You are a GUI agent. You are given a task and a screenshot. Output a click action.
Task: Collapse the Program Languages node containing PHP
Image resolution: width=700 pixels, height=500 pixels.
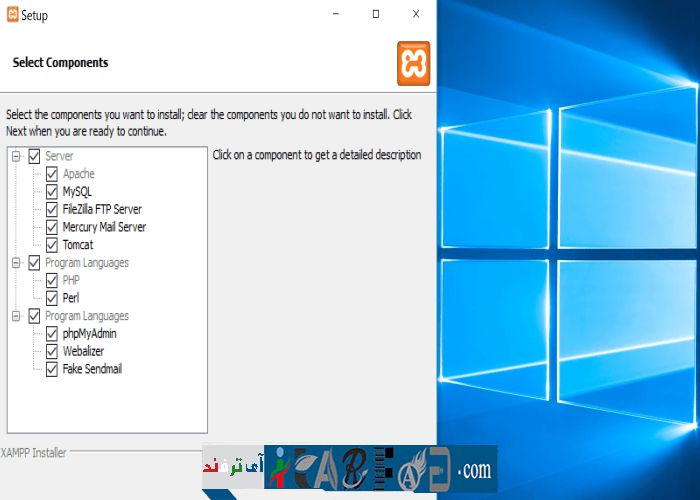coord(16,263)
